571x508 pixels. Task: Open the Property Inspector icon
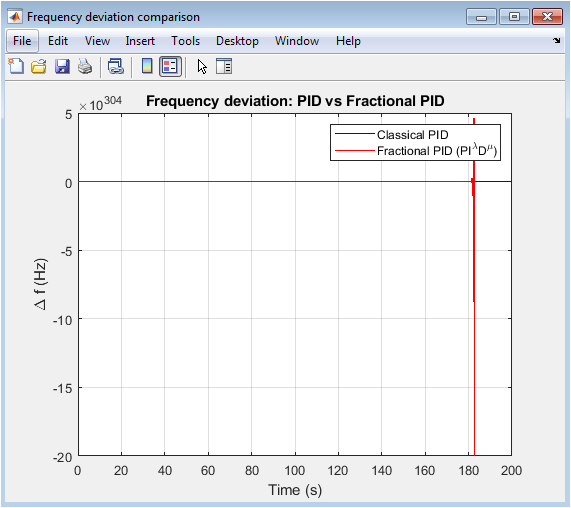(224, 67)
